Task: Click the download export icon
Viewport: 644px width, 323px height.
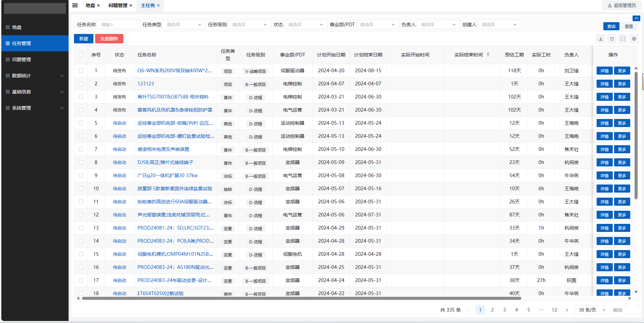Action: 601,39
